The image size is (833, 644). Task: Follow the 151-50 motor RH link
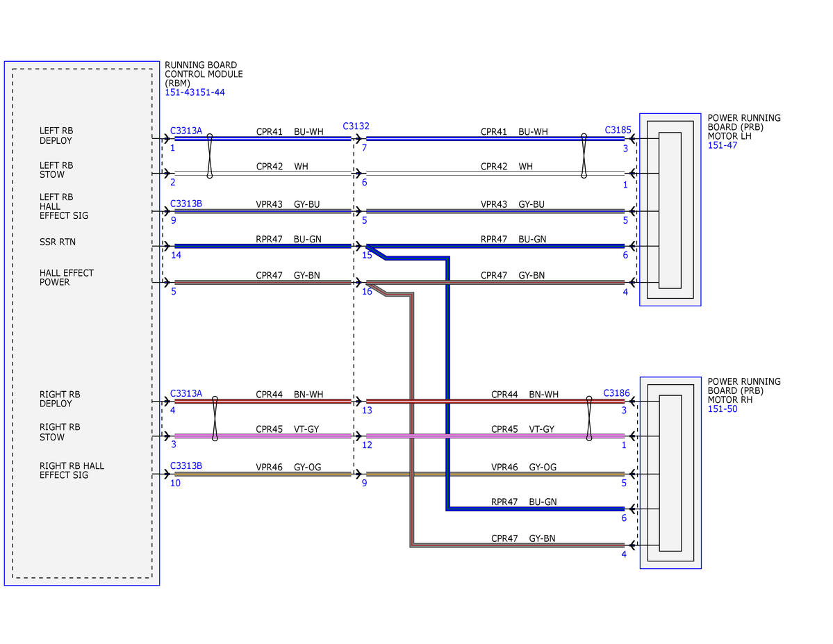pyautogui.click(x=722, y=409)
